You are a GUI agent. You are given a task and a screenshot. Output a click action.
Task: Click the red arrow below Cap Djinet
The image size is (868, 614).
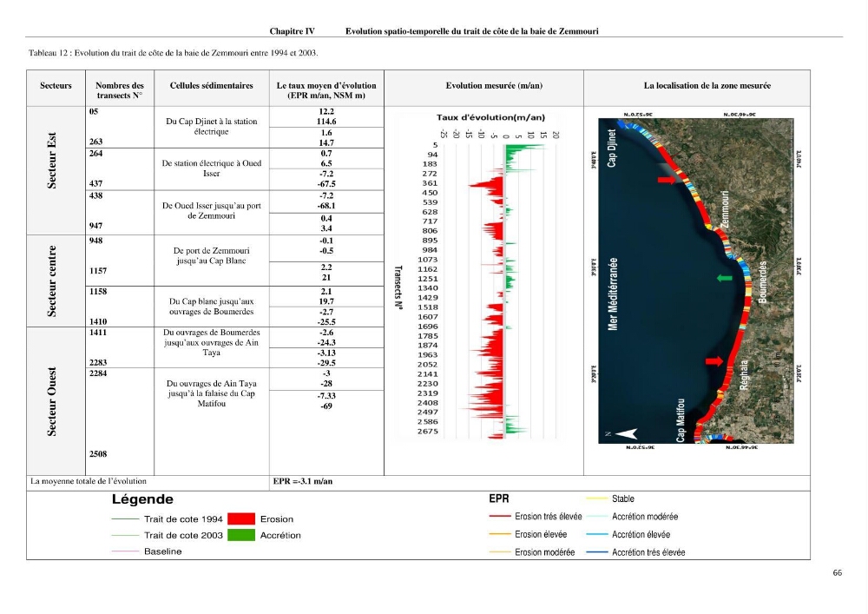point(667,180)
